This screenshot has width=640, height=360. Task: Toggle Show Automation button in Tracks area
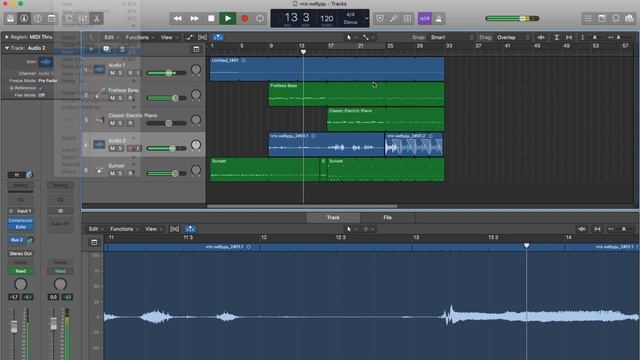coord(189,37)
